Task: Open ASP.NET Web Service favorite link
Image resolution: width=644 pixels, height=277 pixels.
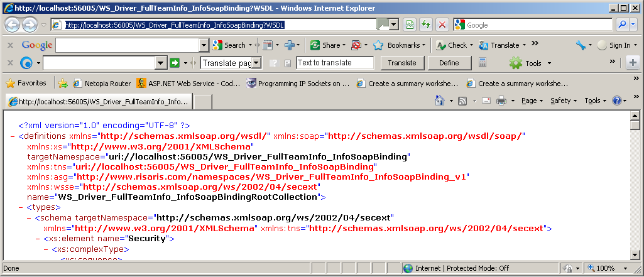Action: pos(188,84)
